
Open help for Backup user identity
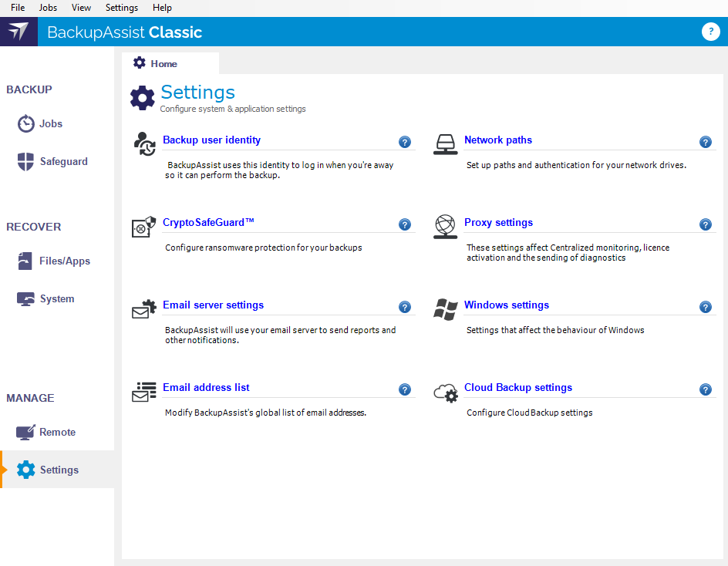[405, 142]
